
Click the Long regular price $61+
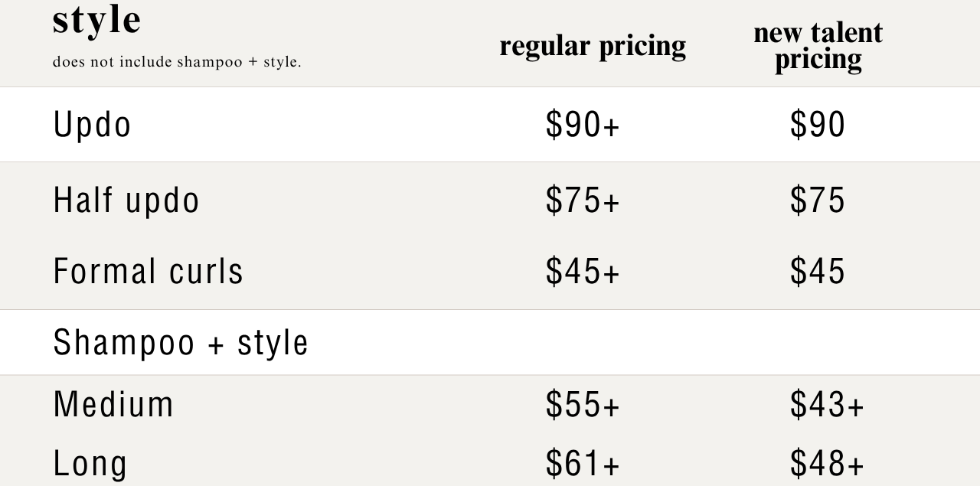tap(582, 463)
